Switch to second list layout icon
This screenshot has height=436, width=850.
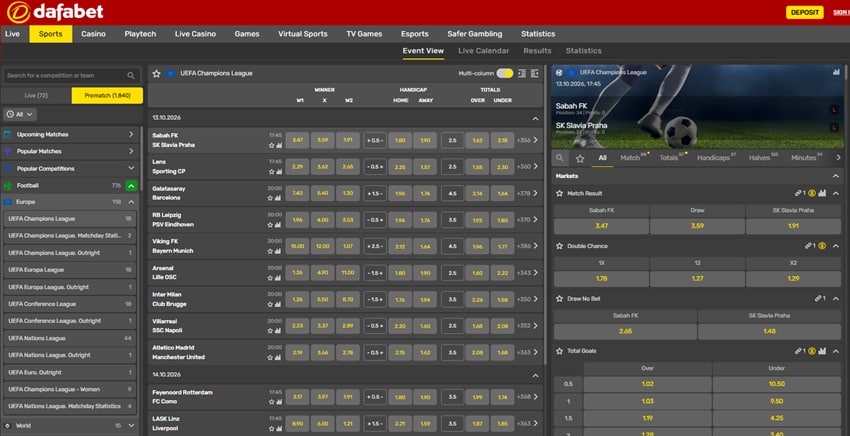pyautogui.click(x=535, y=73)
